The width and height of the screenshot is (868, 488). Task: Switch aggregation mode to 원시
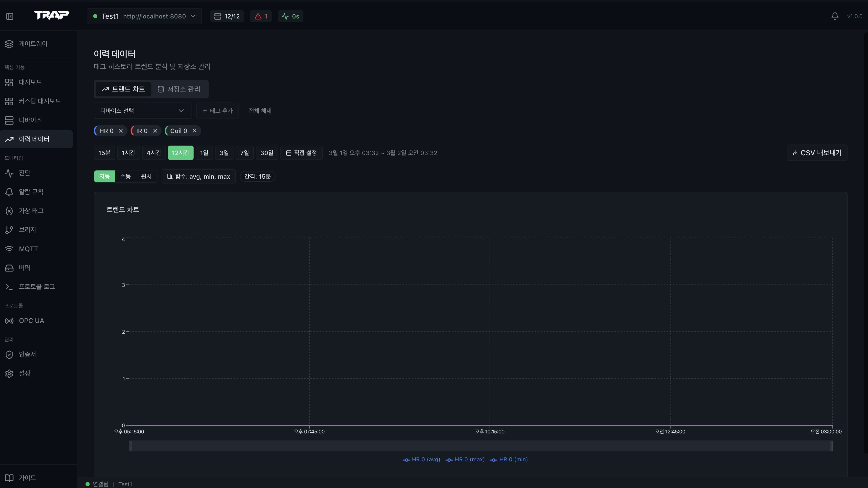point(146,176)
